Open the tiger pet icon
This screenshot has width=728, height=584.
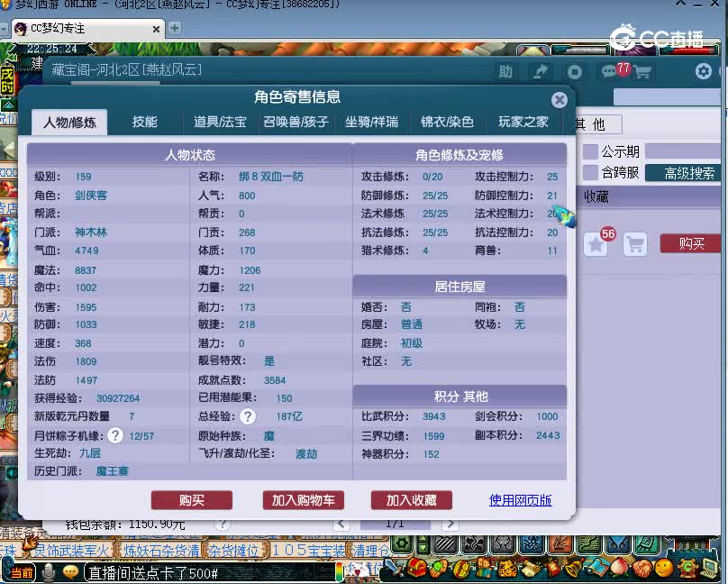tap(507, 569)
